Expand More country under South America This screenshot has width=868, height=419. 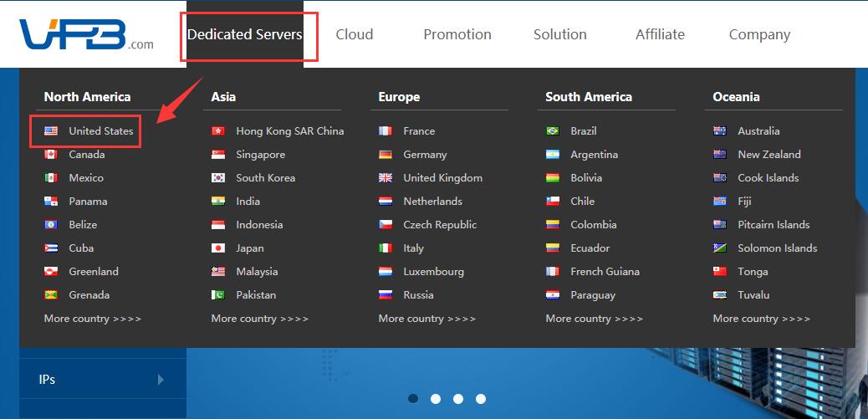click(x=594, y=319)
